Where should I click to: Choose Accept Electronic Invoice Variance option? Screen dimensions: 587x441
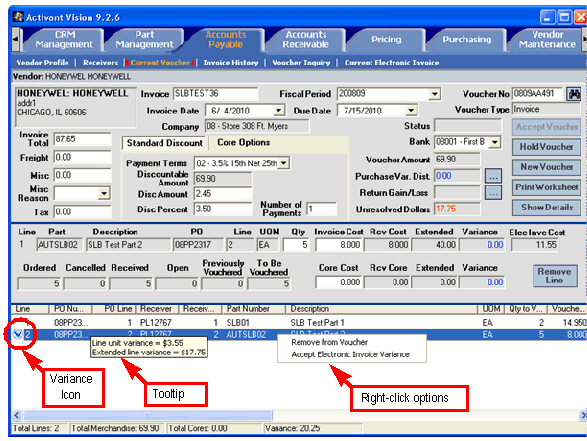pyautogui.click(x=350, y=354)
